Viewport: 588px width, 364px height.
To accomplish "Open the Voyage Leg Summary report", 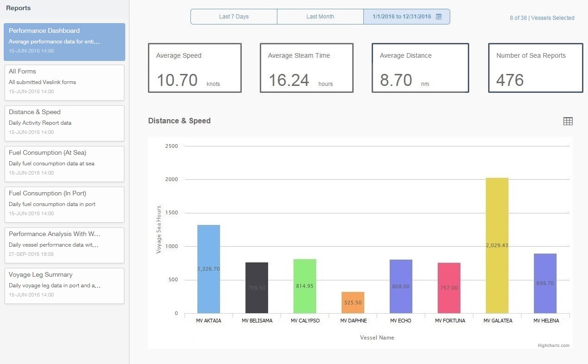I will tap(64, 285).
